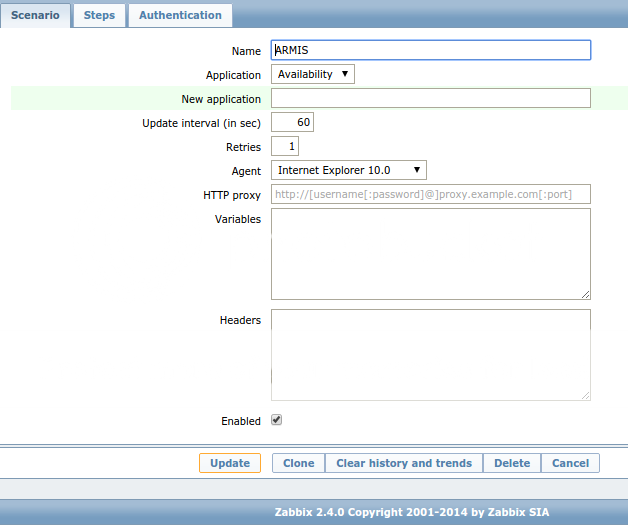Open the Agent dropdown showing Internet Explorer 10.0
628x525 pixels.
point(348,170)
